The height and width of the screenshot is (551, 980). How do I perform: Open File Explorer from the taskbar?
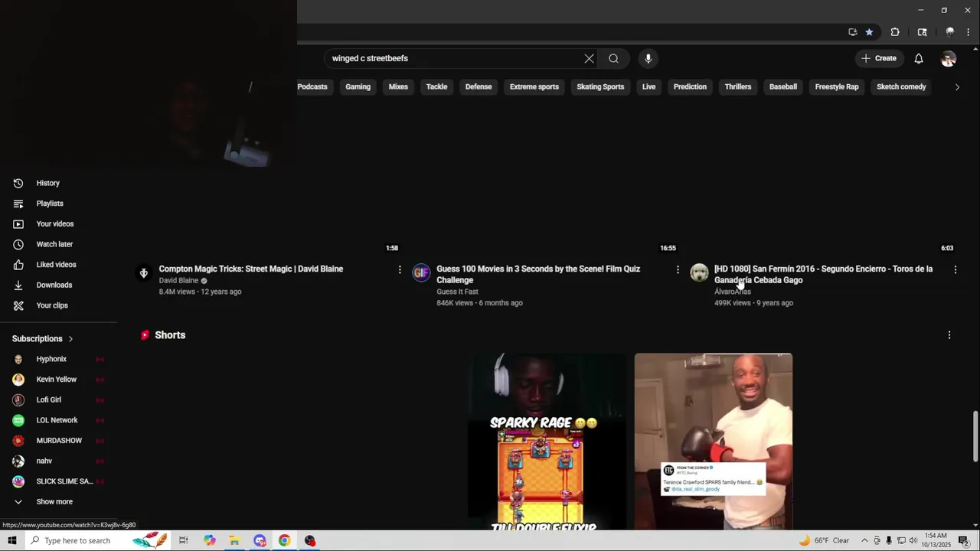pyautogui.click(x=234, y=540)
